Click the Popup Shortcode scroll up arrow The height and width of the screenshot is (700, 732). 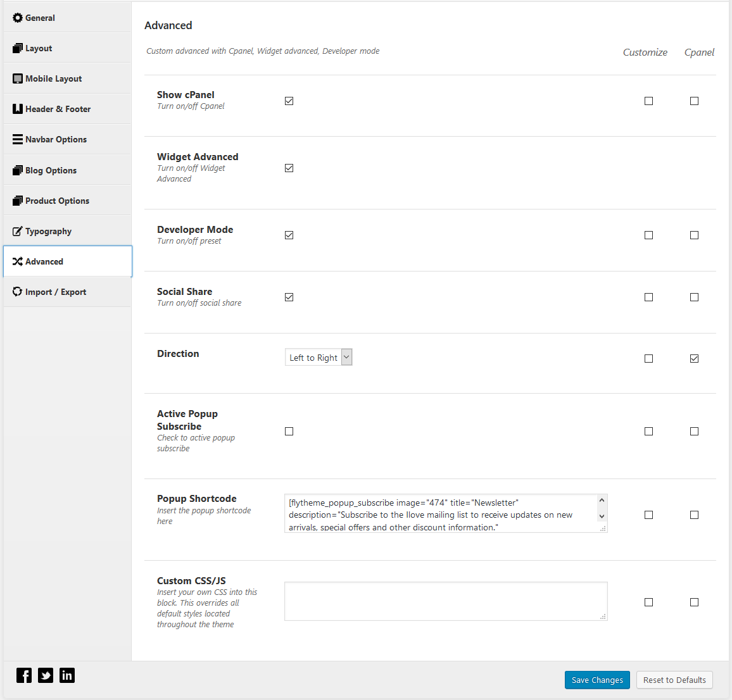(x=602, y=500)
